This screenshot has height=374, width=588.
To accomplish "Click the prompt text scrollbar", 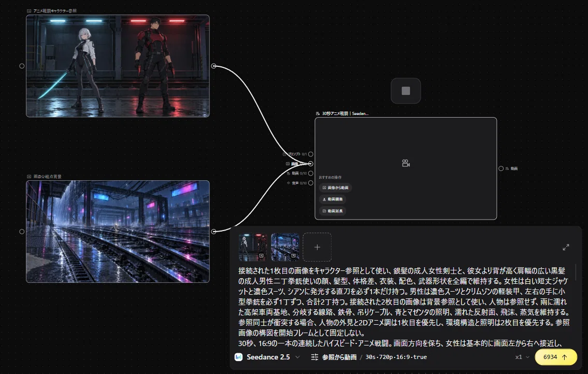I will pos(576,272).
